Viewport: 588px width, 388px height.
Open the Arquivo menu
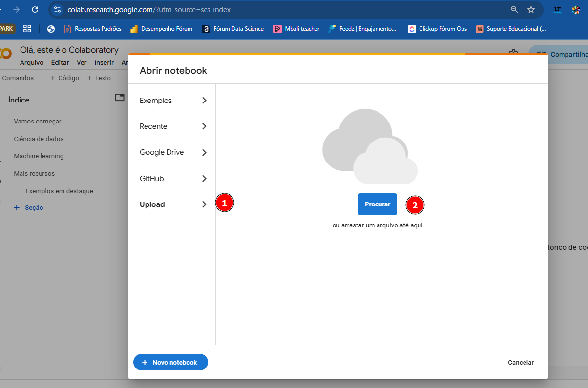coord(32,62)
